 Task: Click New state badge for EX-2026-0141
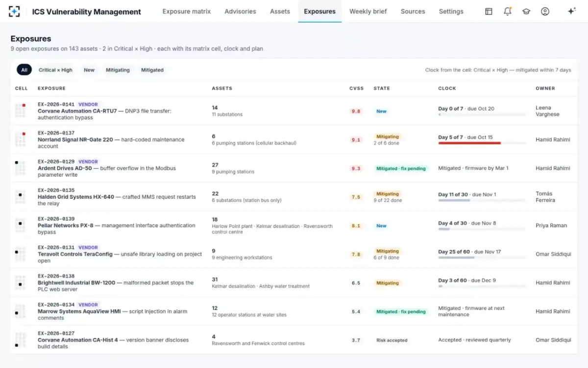tap(381, 111)
